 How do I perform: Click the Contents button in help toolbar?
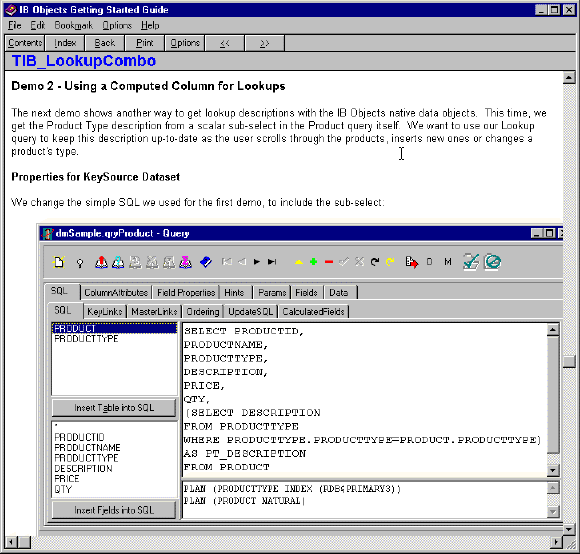tap(25, 43)
